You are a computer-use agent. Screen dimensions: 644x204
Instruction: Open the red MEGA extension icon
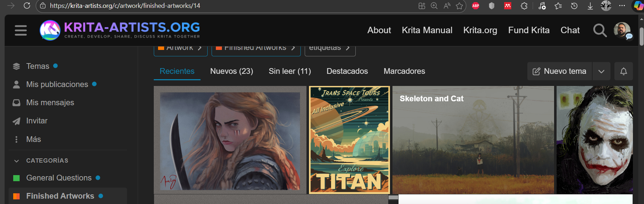point(508,6)
